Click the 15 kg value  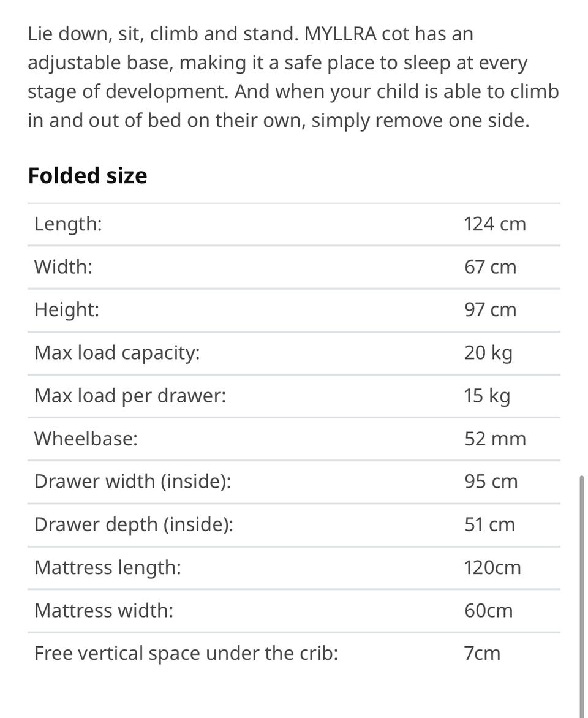(x=487, y=396)
